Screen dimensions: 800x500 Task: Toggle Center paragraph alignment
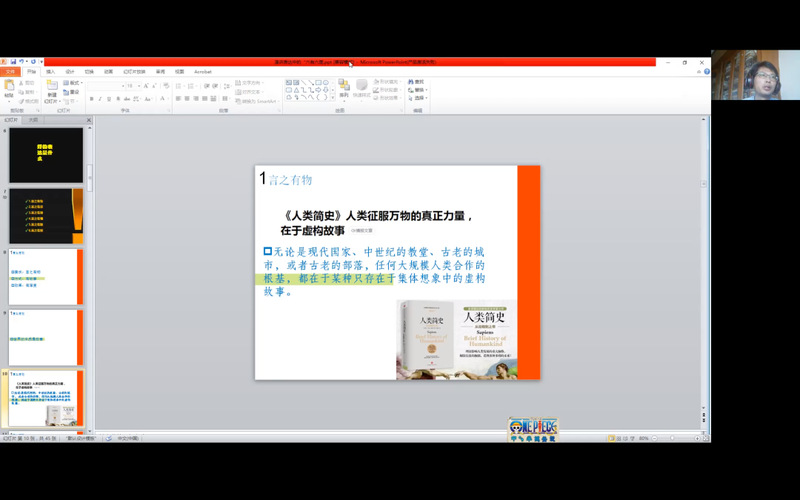coord(187,98)
